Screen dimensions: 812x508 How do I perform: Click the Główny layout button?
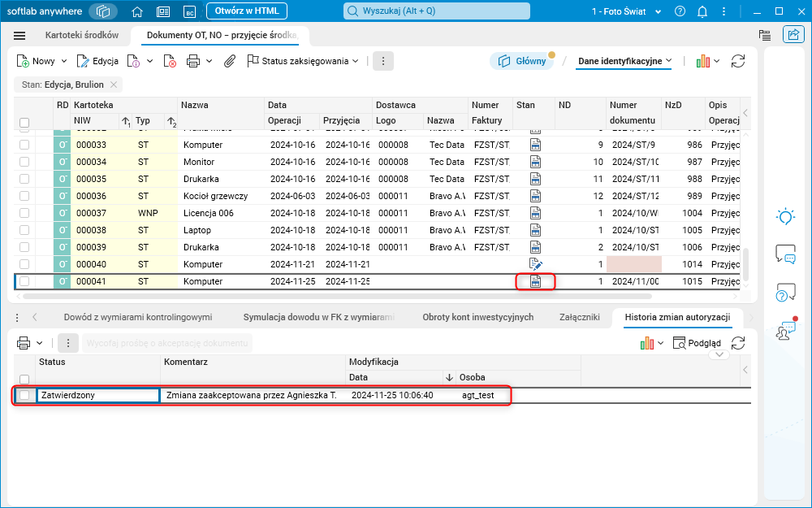[x=520, y=61]
